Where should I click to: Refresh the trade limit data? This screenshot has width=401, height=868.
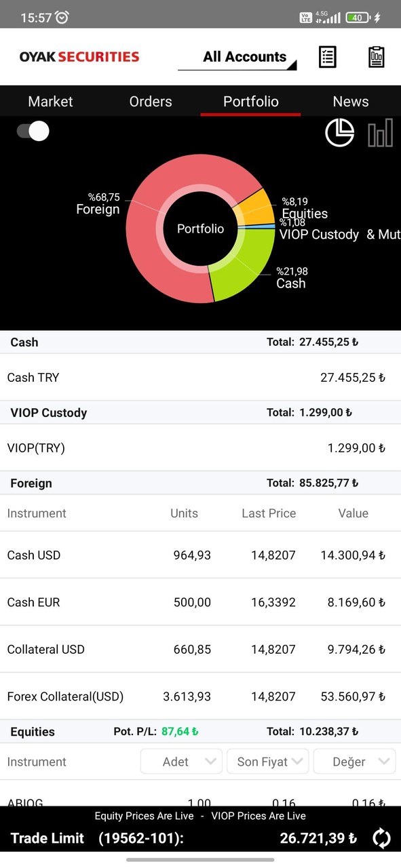click(x=381, y=837)
